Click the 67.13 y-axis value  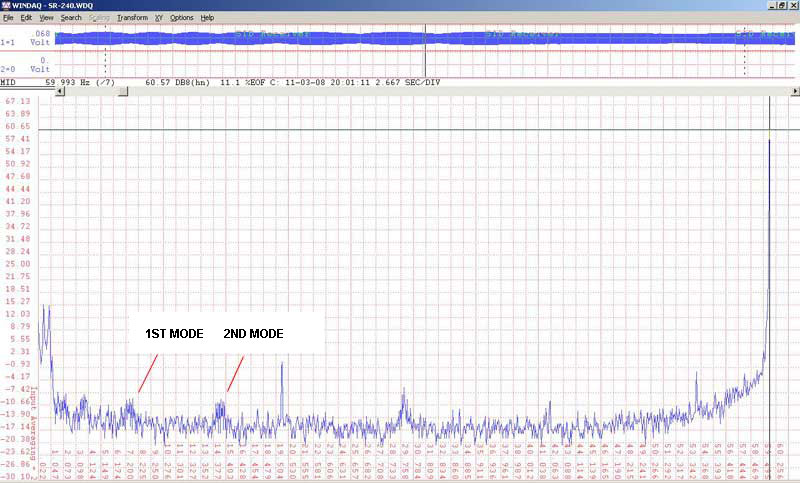tap(18, 101)
